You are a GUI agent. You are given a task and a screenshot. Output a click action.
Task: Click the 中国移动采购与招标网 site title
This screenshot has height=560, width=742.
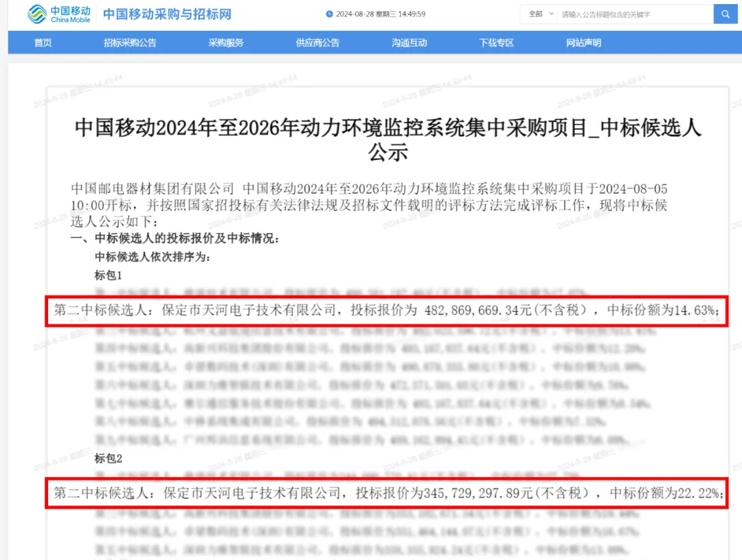click(x=167, y=14)
